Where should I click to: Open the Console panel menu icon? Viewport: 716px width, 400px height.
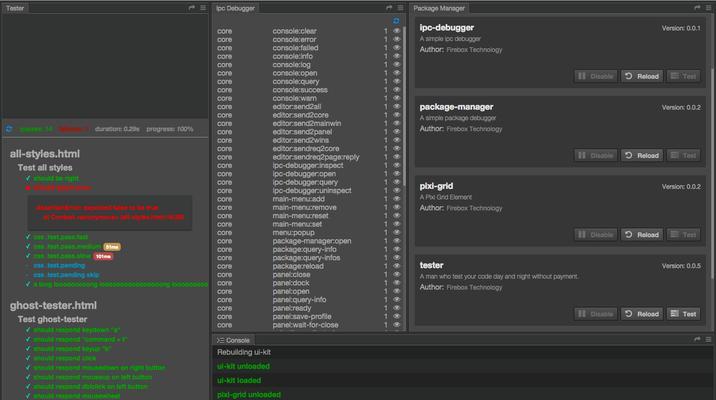(x=708, y=339)
